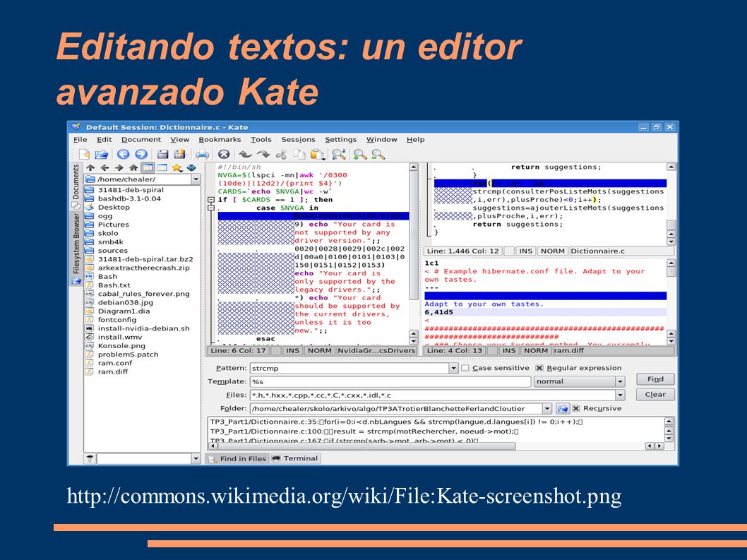Click the Open file toolbar icon
The height and width of the screenshot is (560, 747).
coord(101,155)
